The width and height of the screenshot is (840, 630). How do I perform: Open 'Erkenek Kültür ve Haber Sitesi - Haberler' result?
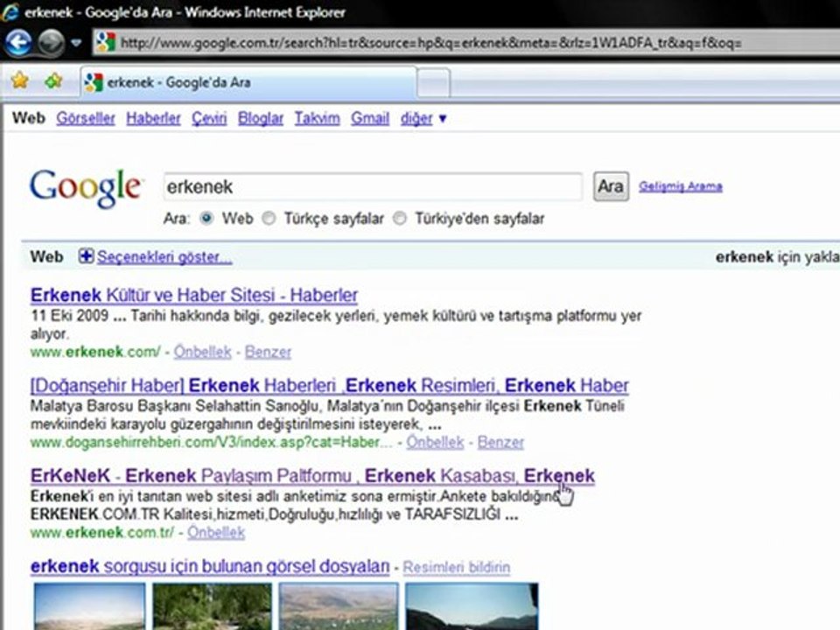(194, 295)
